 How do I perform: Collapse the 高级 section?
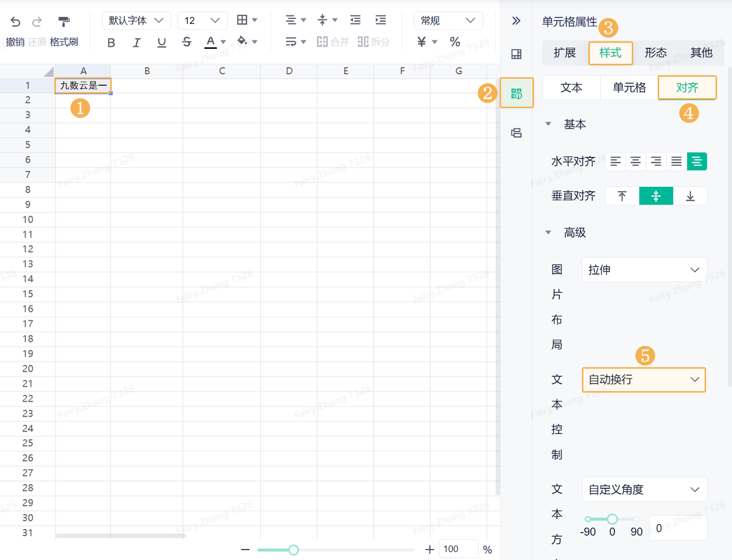[x=549, y=233]
